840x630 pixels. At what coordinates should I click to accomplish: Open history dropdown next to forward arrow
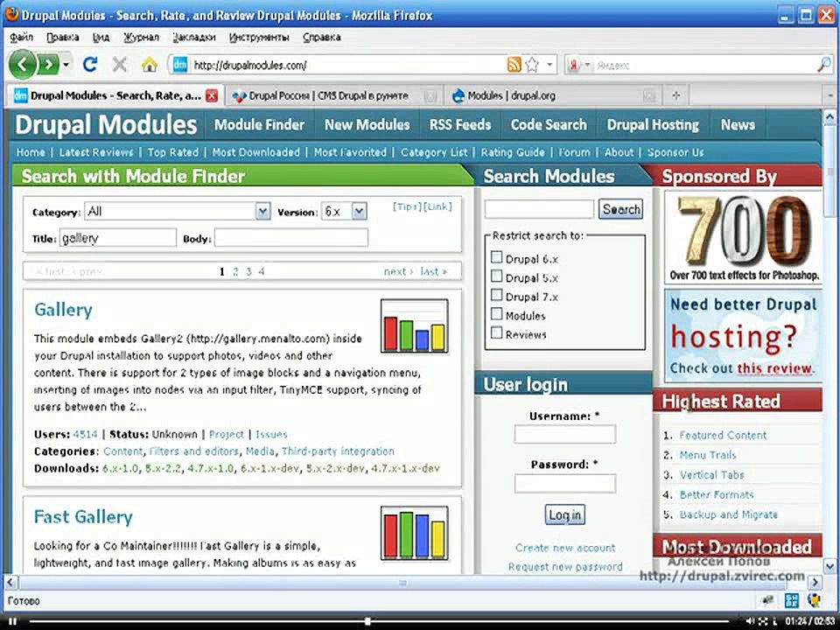click(66, 65)
